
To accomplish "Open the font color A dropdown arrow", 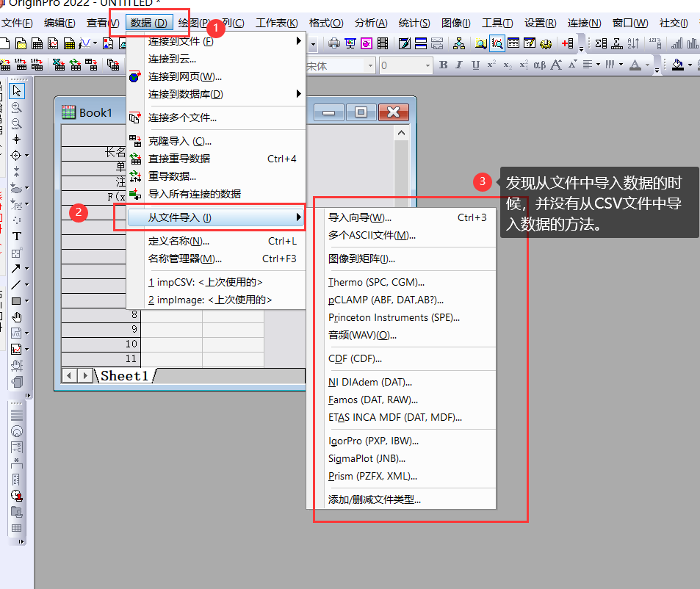I will [x=647, y=65].
